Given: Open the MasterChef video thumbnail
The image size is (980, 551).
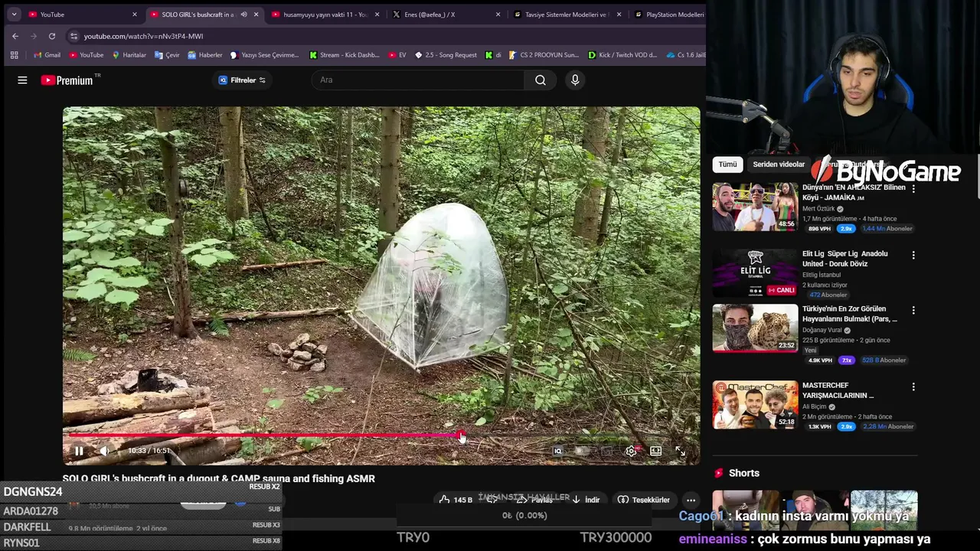Looking at the screenshot, I should pos(755,405).
